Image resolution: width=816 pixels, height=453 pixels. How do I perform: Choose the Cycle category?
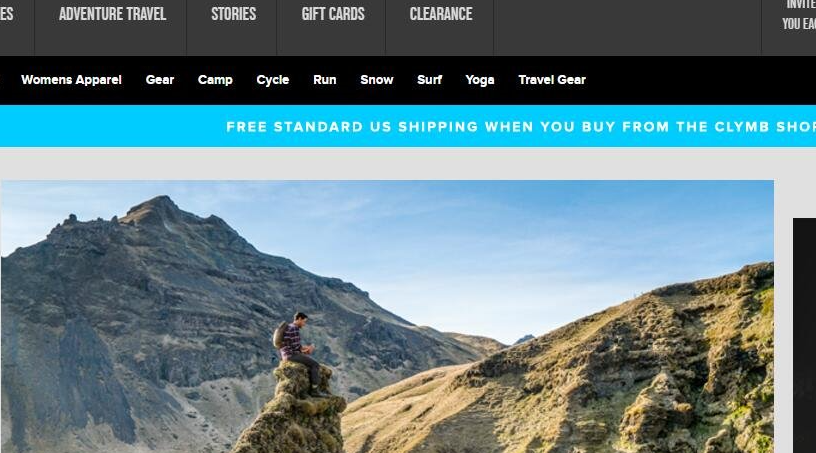pyautogui.click(x=273, y=80)
